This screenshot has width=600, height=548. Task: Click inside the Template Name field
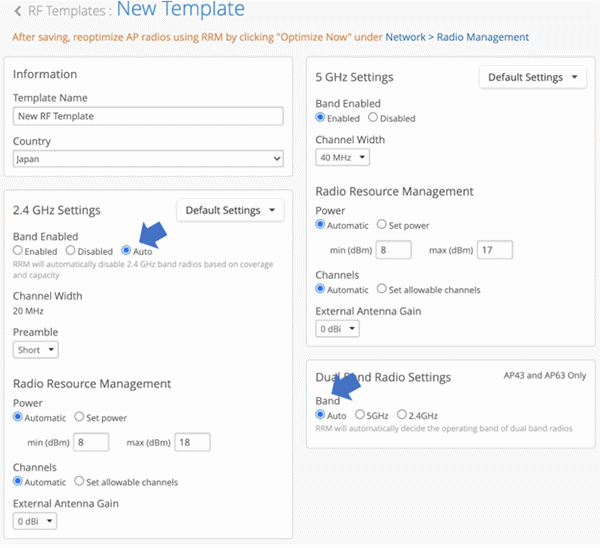point(148,116)
